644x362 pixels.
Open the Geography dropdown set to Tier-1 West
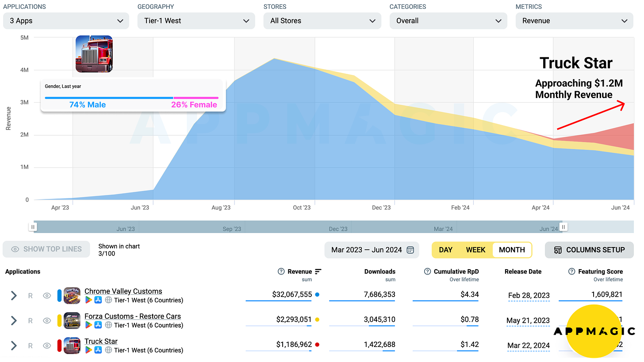(196, 21)
